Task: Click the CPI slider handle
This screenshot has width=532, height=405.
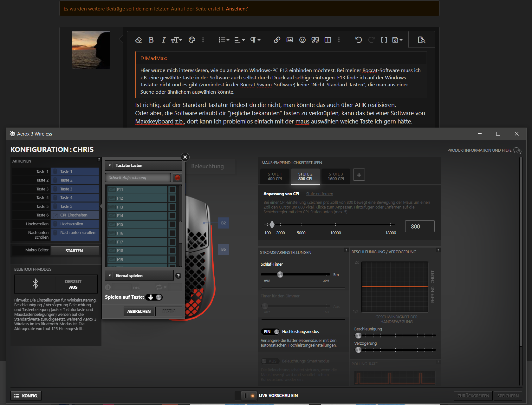Action: 272,225
